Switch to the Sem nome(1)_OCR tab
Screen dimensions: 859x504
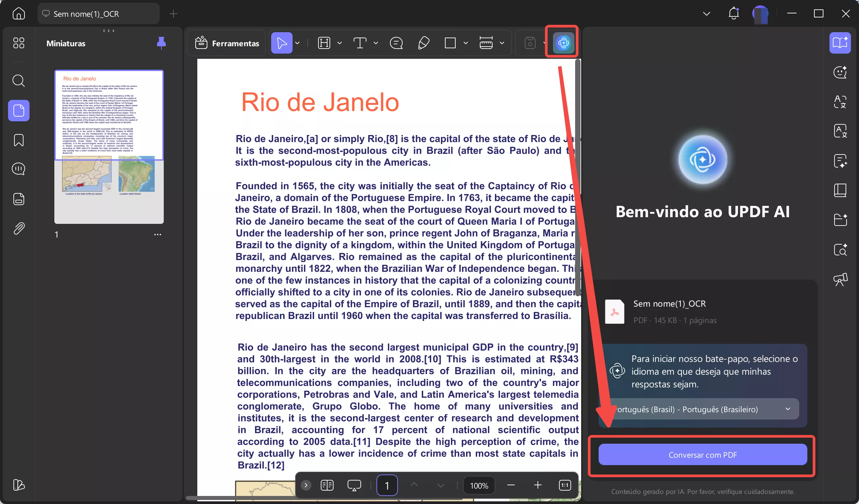click(x=99, y=14)
